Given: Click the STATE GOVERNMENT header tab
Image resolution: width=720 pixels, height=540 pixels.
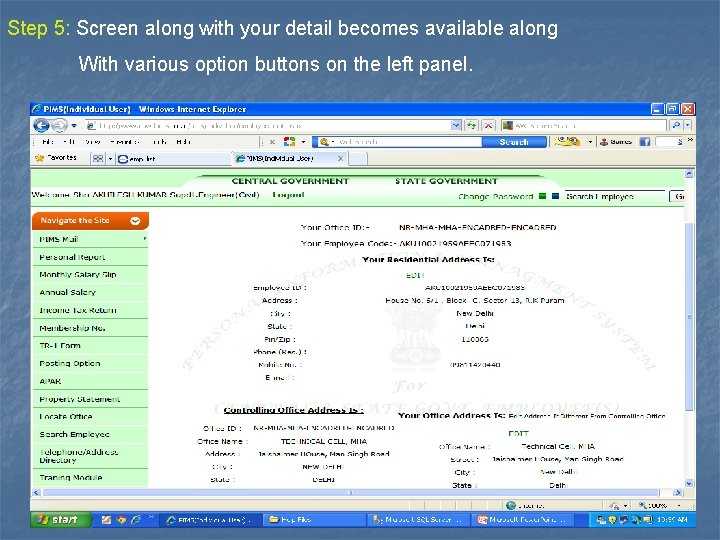Looking at the screenshot, I should click(x=446, y=181).
